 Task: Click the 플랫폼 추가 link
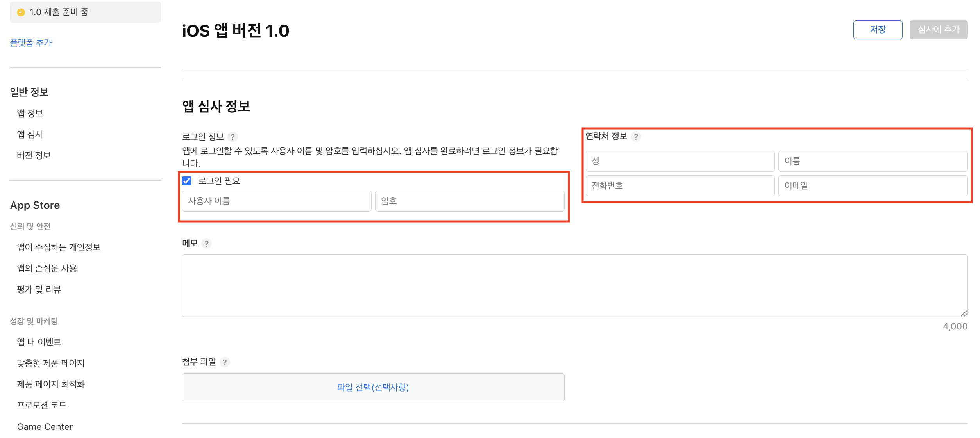click(x=31, y=43)
